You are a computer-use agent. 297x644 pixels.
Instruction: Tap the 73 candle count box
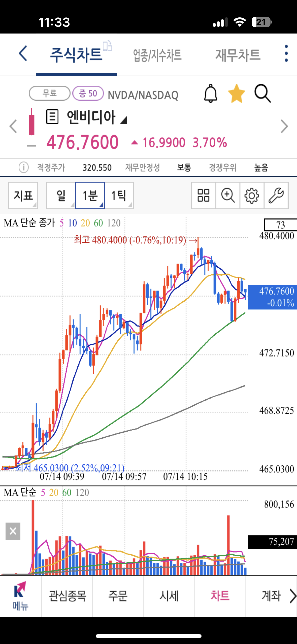coord(280,225)
